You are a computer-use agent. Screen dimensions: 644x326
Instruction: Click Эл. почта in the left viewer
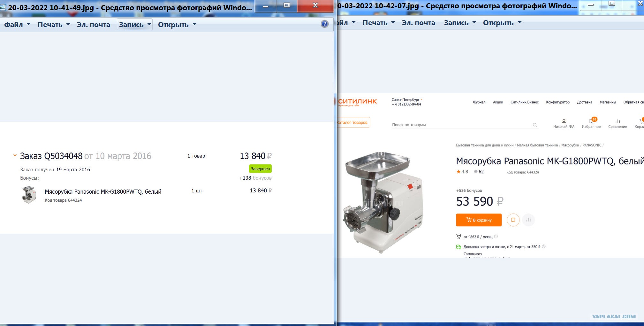click(93, 25)
